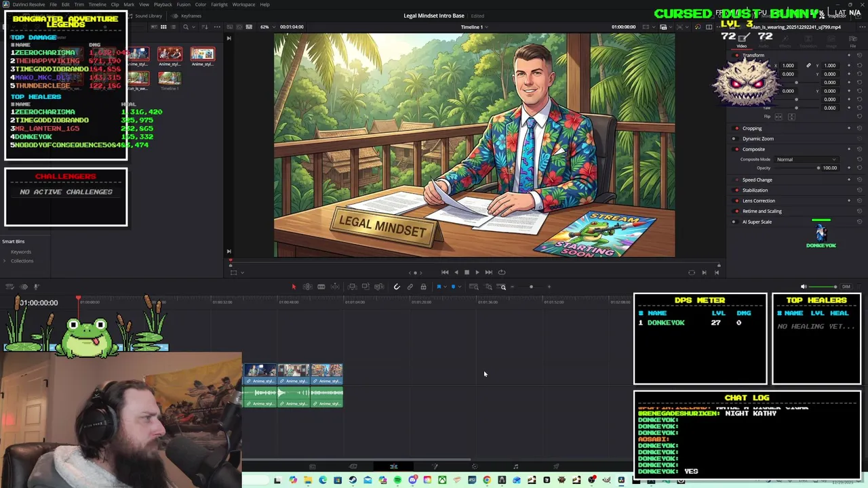The height and width of the screenshot is (488, 868).
Task: Add keyframe for Cropping section
Action: pos(849,128)
